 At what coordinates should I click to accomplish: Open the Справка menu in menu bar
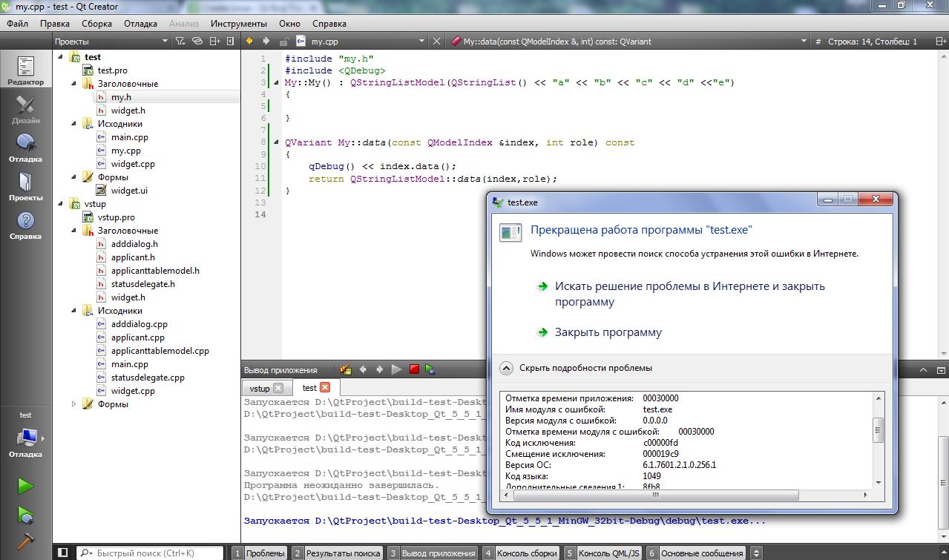point(329,23)
